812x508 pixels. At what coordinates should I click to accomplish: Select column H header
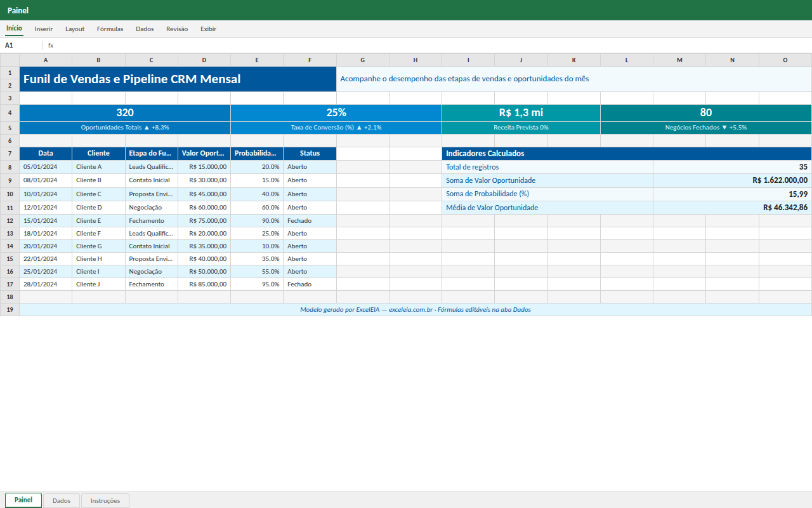416,60
